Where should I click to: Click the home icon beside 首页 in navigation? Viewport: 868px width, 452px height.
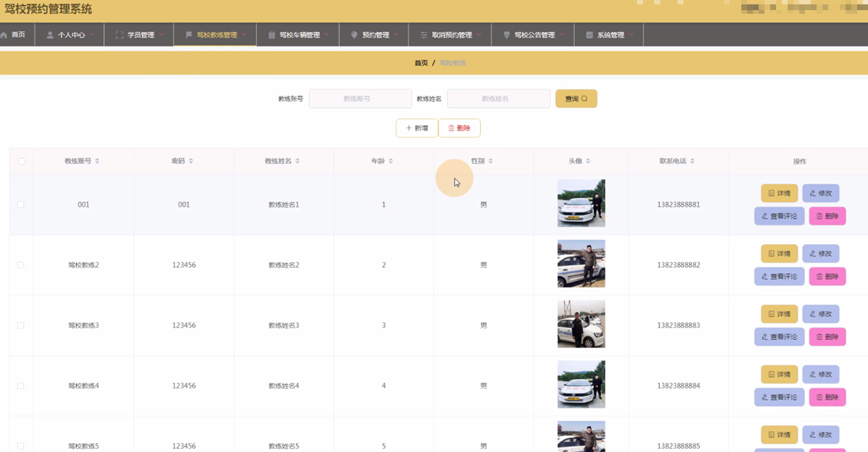[4, 35]
